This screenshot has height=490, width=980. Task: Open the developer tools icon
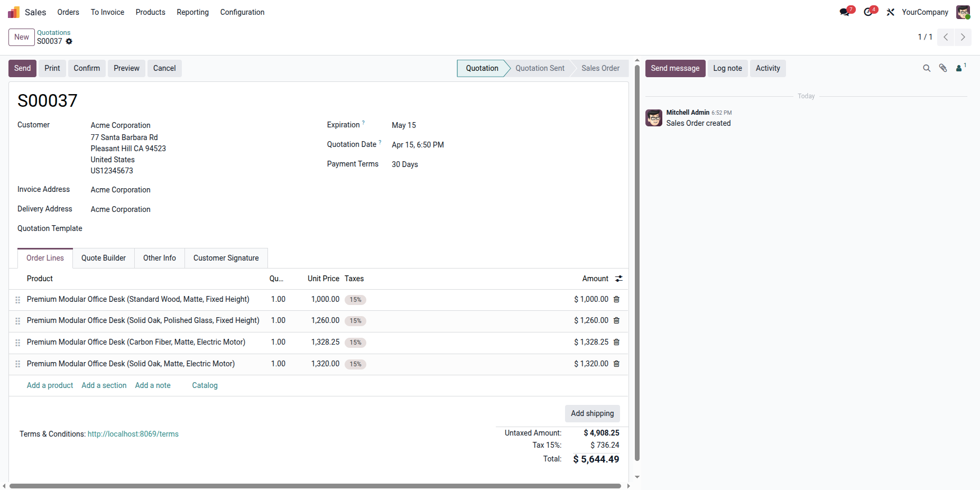(x=891, y=12)
